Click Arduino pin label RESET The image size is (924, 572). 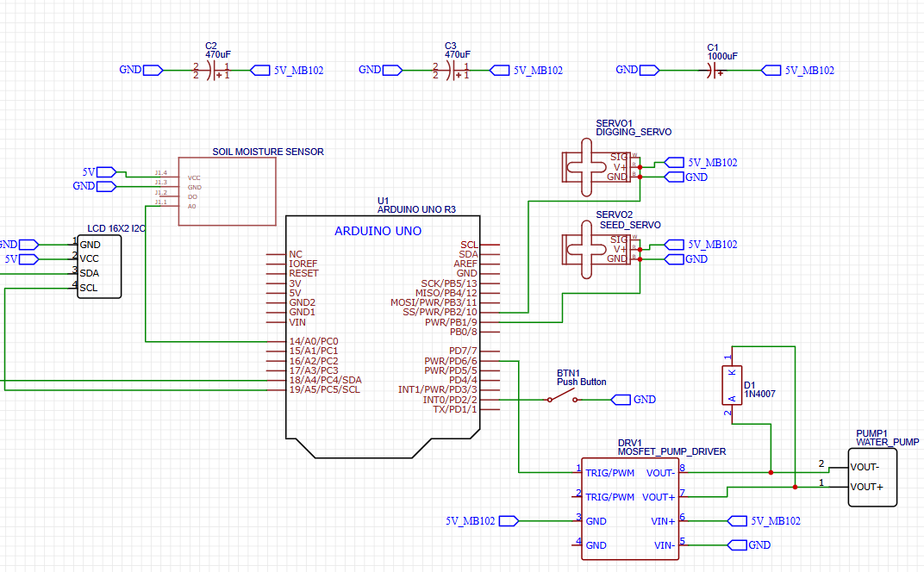click(x=303, y=273)
